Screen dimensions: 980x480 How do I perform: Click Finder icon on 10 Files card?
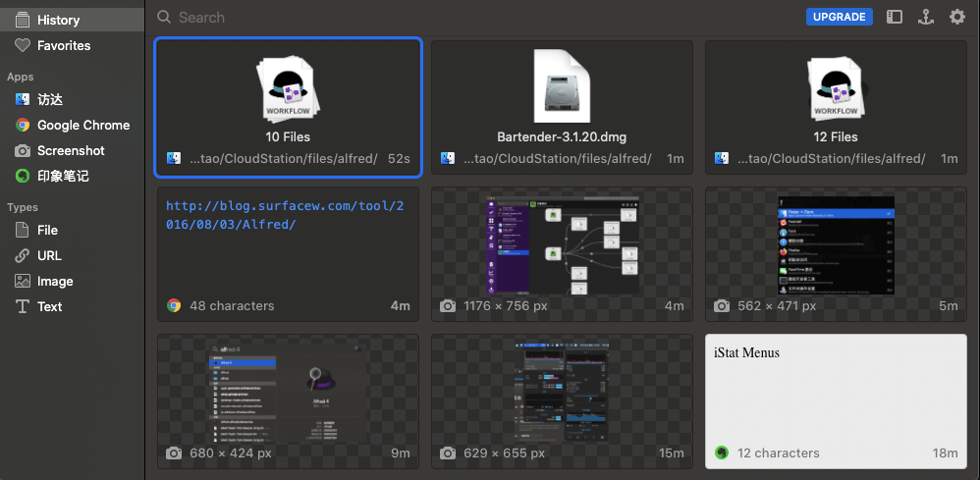(174, 159)
